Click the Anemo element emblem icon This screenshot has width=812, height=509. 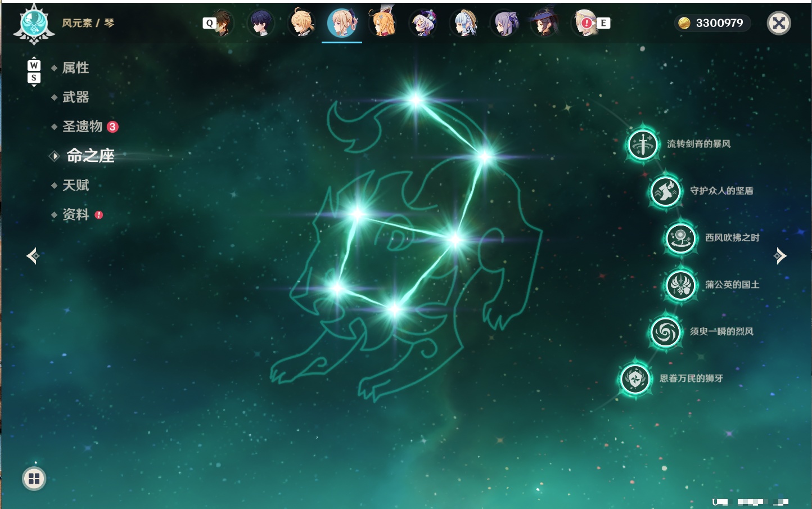point(34,24)
